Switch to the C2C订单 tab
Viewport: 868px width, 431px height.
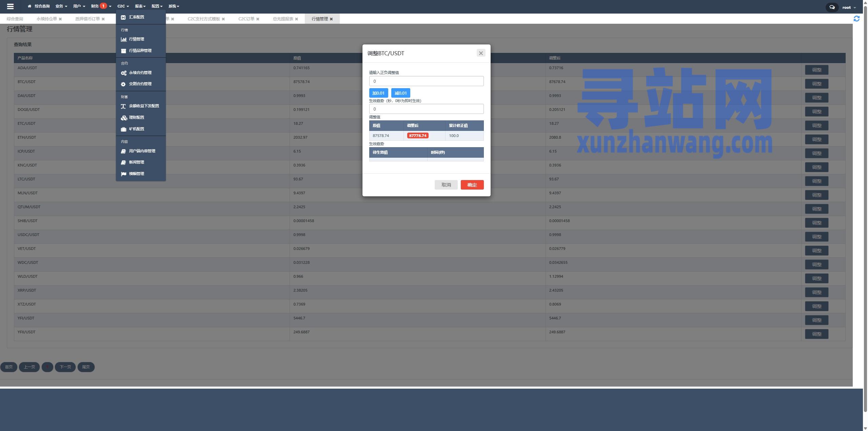(246, 19)
